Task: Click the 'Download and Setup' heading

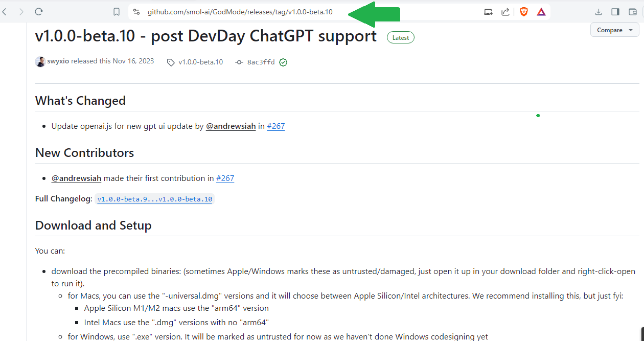Action: (93, 225)
